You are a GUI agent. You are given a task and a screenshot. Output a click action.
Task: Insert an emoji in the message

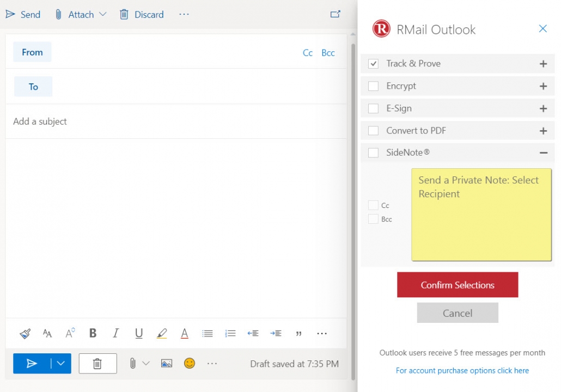(189, 363)
